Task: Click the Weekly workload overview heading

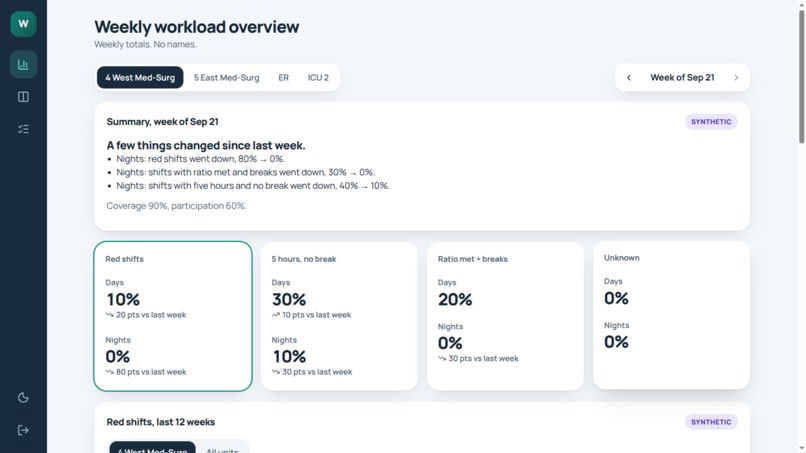Action: coord(196,27)
